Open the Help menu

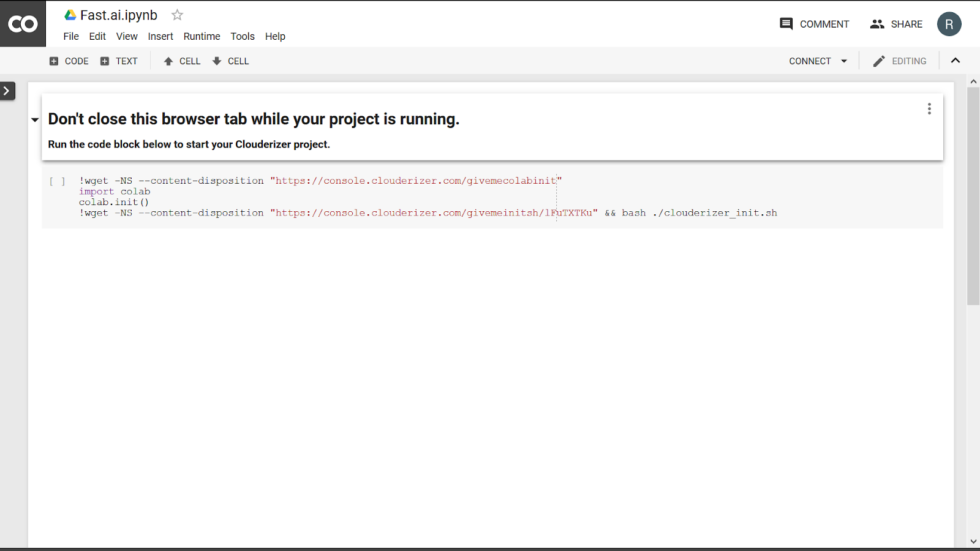pyautogui.click(x=275, y=36)
